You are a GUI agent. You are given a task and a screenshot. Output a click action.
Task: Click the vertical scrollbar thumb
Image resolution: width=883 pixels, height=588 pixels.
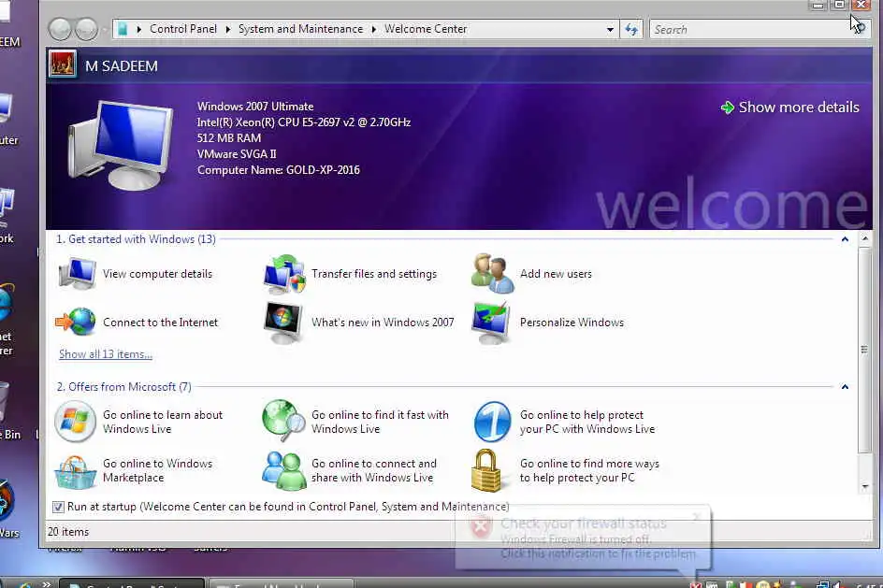point(864,350)
